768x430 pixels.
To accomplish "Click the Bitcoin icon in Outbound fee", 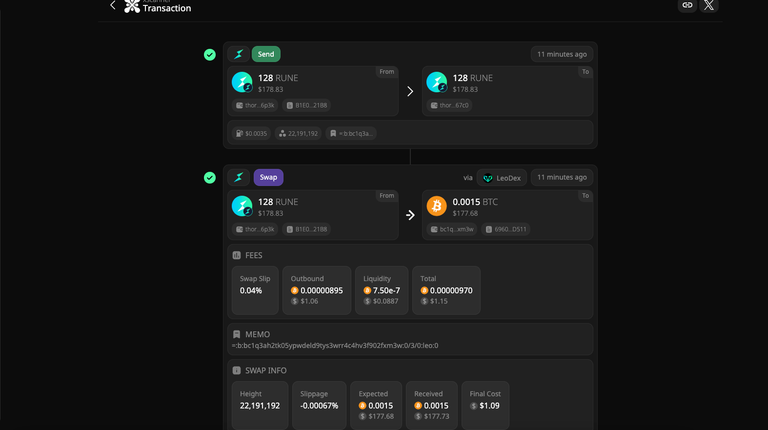I will pyautogui.click(x=294, y=290).
